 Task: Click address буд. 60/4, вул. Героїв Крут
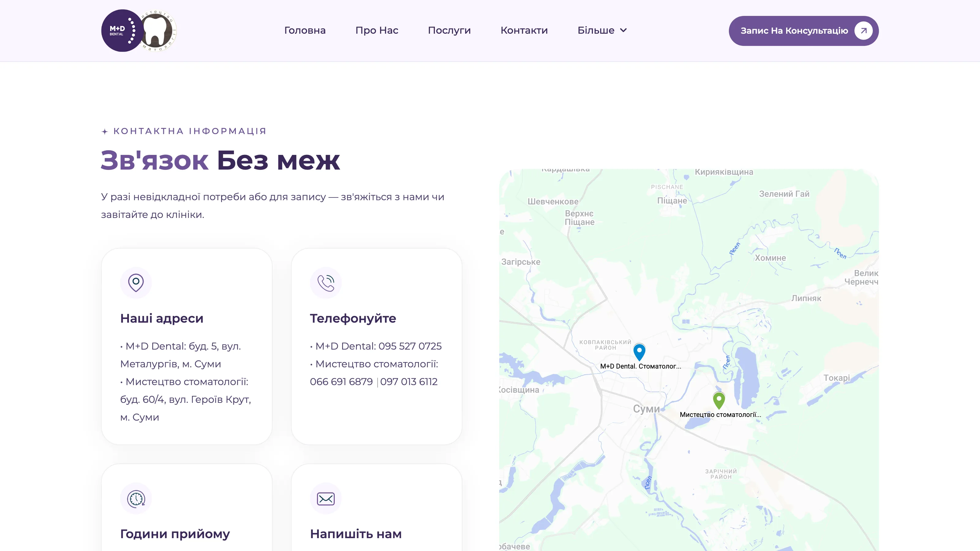point(186,399)
